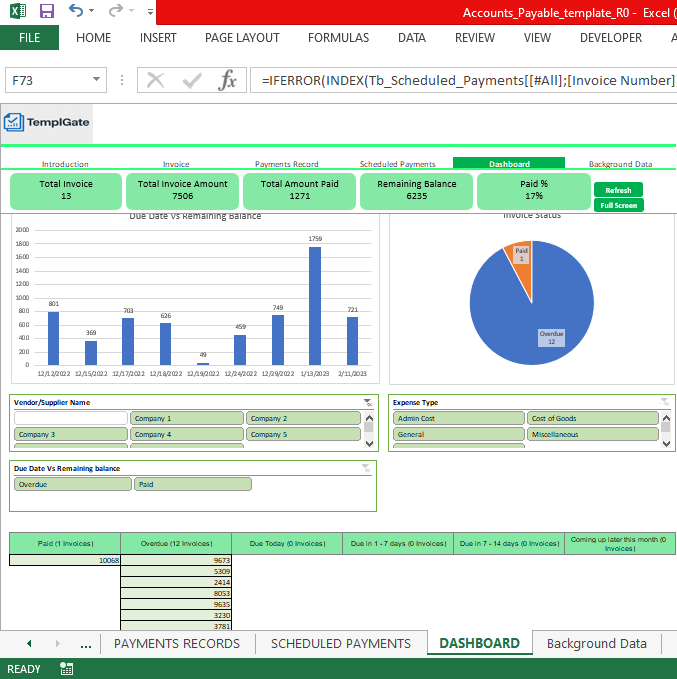677x679 pixels.
Task: Click the 1/13/2023 bar in the chart
Action: tap(315, 306)
